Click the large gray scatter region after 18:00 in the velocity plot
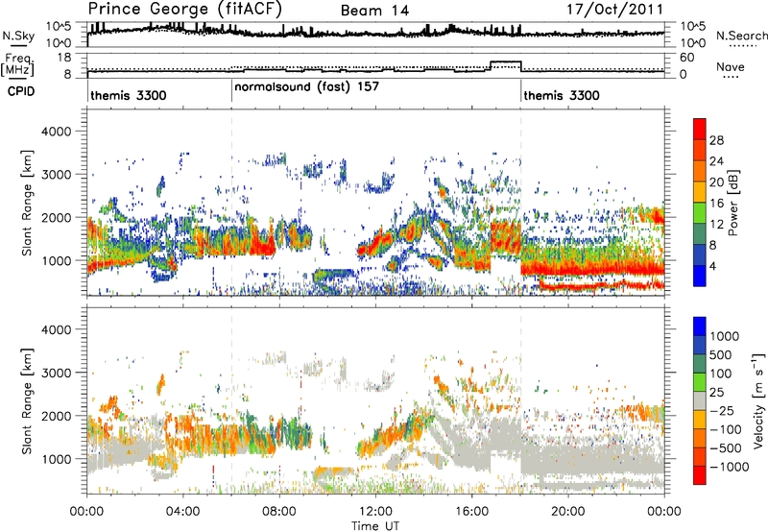 pos(592,457)
